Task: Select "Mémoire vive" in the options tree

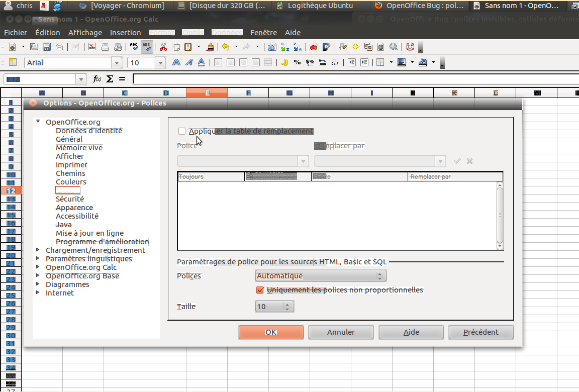Action: coord(79,148)
